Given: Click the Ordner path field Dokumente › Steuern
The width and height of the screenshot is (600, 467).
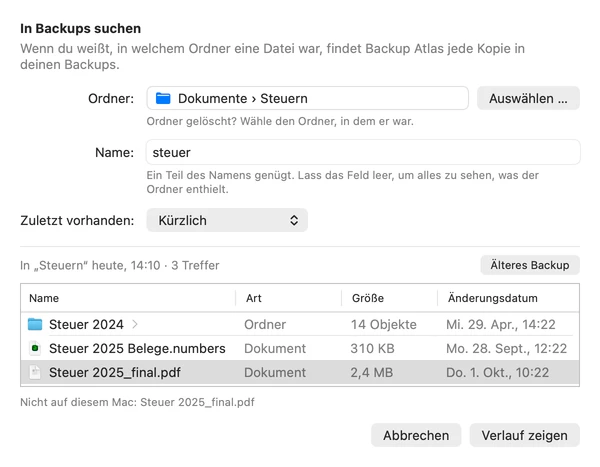Looking at the screenshot, I should [x=308, y=98].
